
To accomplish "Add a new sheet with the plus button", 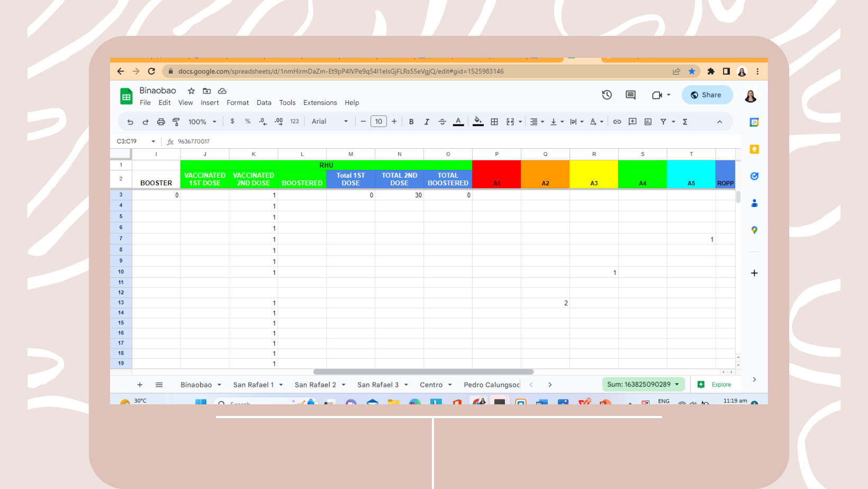I will pyautogui.click(x=140, y=385).
